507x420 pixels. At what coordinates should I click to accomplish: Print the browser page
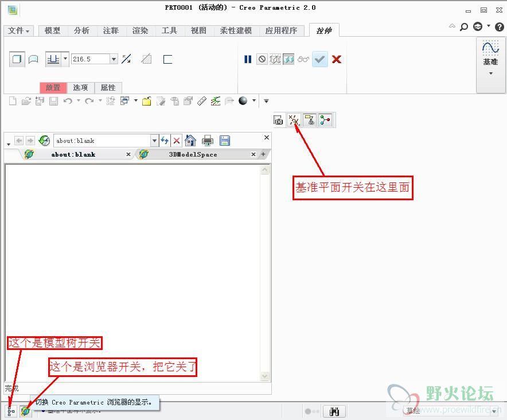point(208,141)
